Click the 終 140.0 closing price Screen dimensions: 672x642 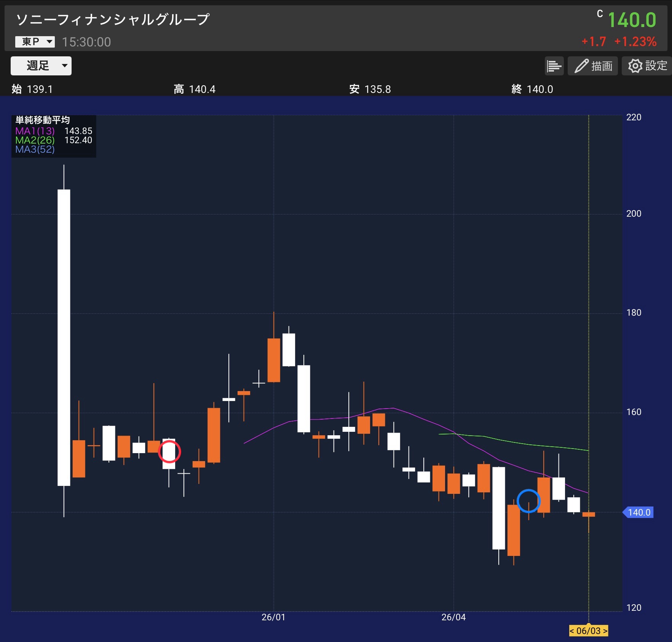point(532,89)
